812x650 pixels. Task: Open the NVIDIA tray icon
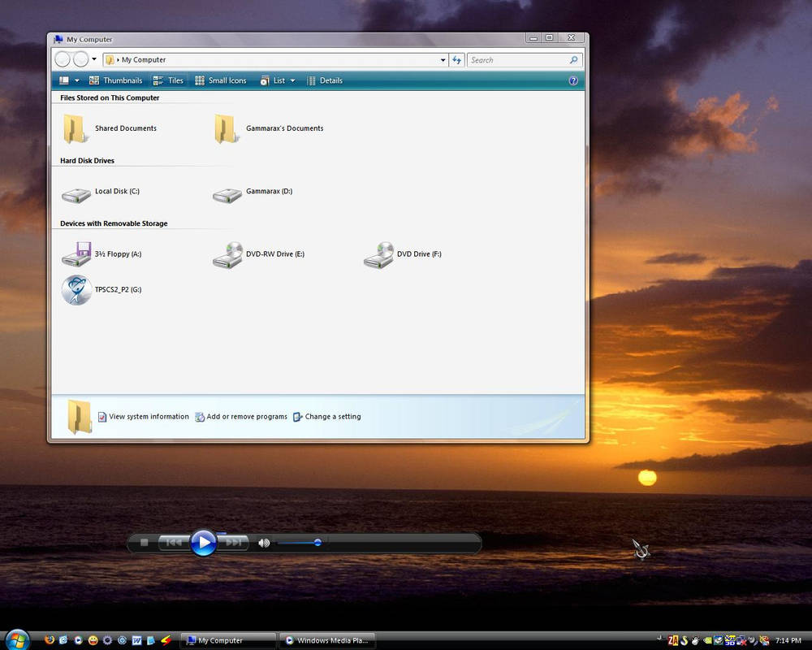pyautogui.click(x=708, y=641)
